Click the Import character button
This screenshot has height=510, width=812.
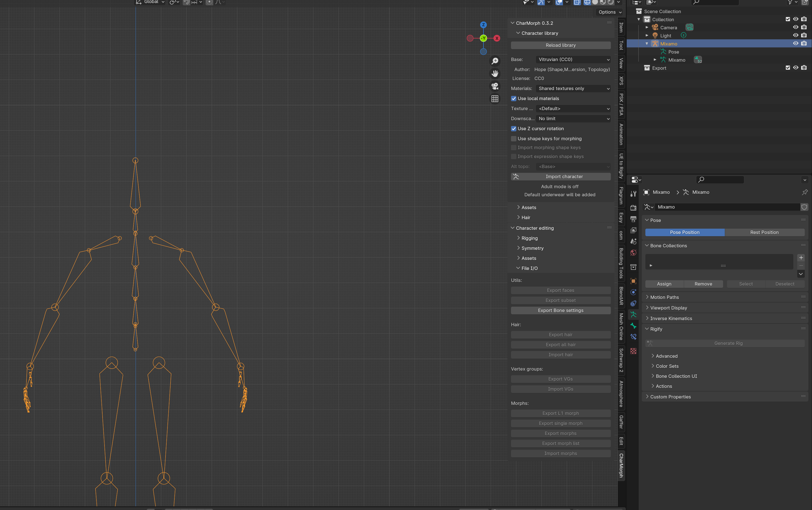561,177
